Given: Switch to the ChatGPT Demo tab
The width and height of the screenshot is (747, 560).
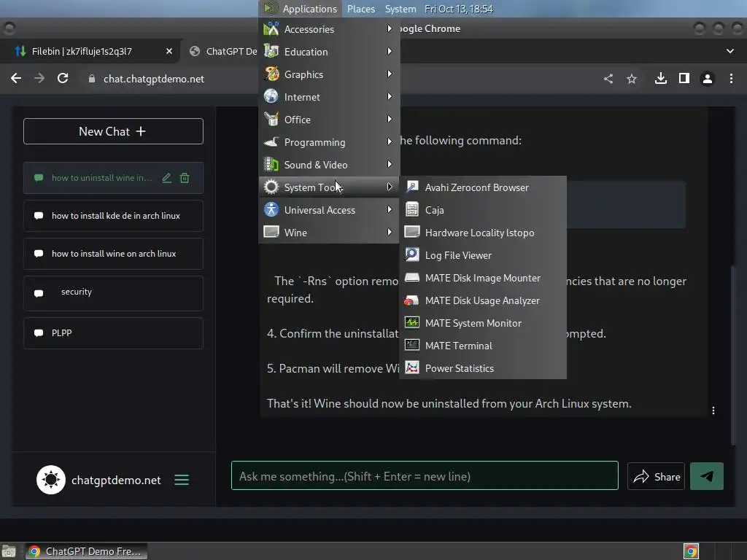Looking at the screenshot, I should [x=223, y=51].
